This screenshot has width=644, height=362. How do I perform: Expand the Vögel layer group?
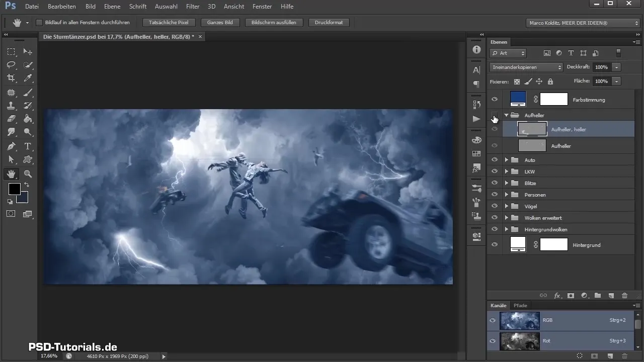click(x=506, y=206)
